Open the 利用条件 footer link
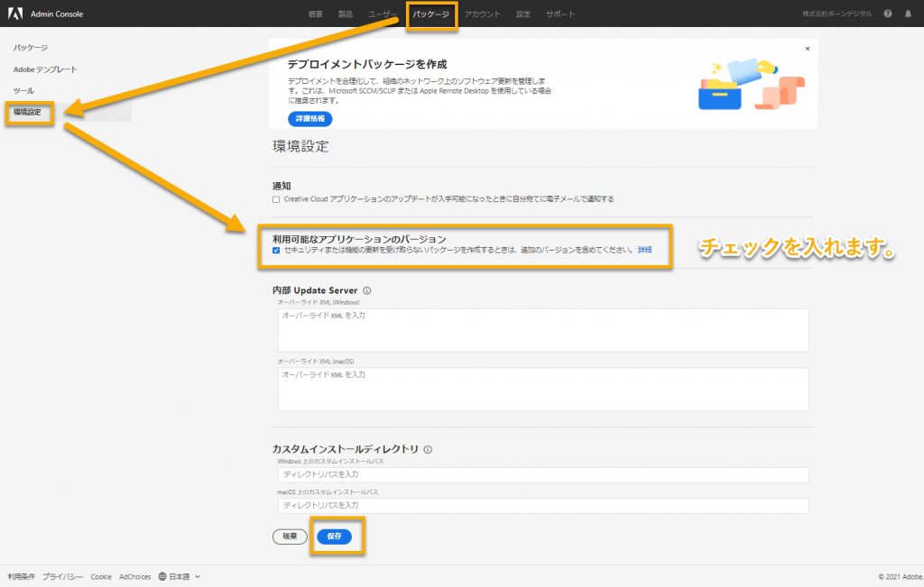 pyautogui.click(x=22, y=576)
